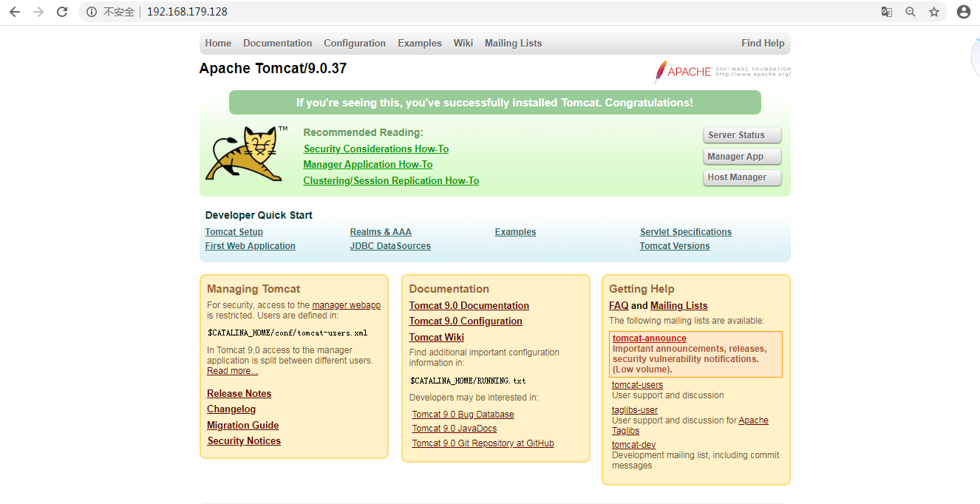This screenshot has height=504, width=980.
Task: Click the successful install congratulations banner
Action: tap(494, 103)
